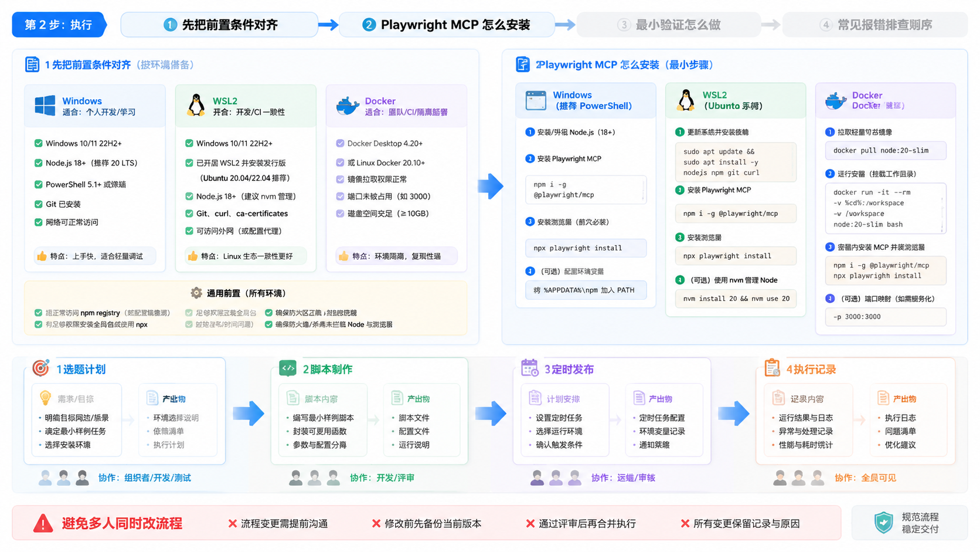Toggle the PowerShell 5.1+ checkbox
This screenshot has height=552, width=980.
point(38,184)
